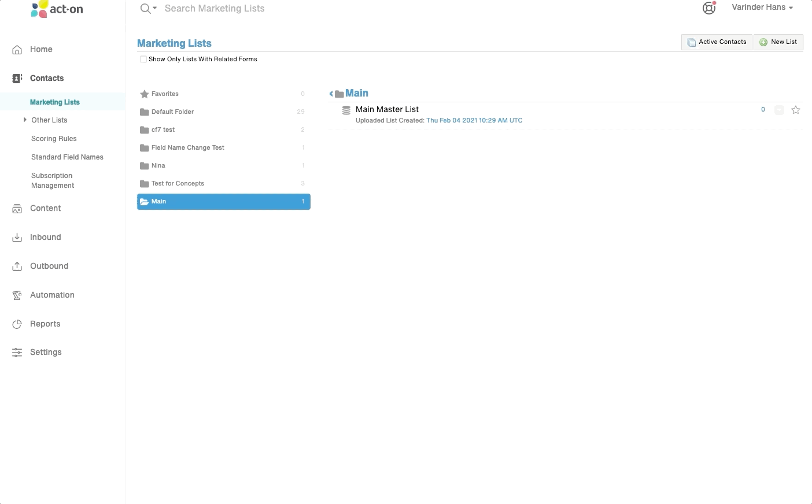Star the Main Master List as favorite
The height and width of the screenshot is (504, 812).
point(796,110)
